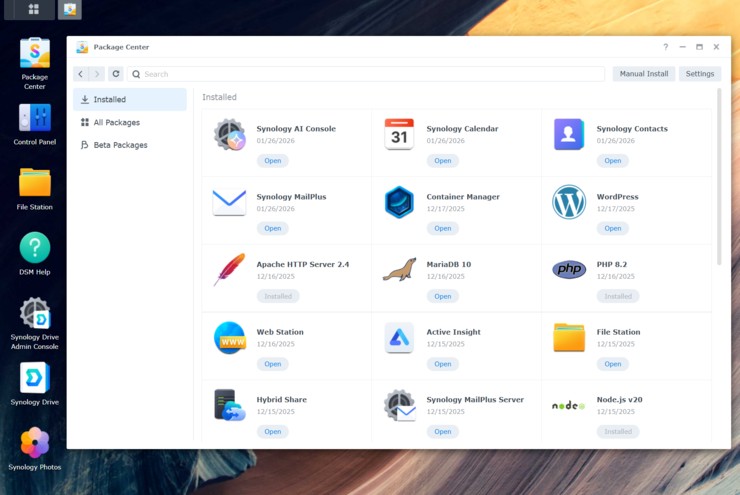Switch to All Packages section
Viewport: 740px width, 495px height.
pos(116,122)
